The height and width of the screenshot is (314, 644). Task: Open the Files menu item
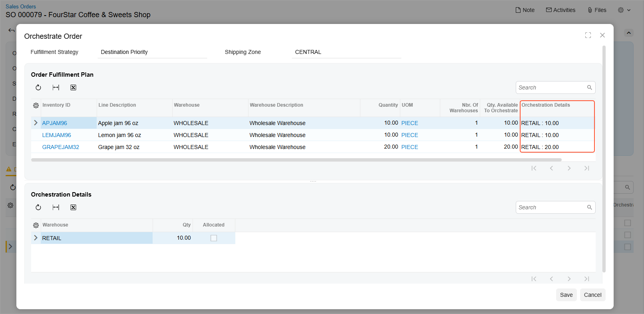(597, 10)
